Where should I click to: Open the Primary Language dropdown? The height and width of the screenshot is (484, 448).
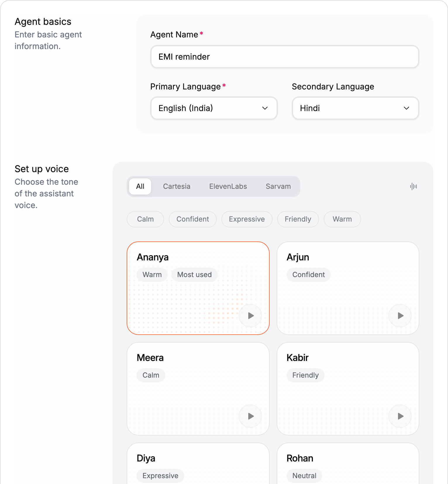[x=214, y=108]
